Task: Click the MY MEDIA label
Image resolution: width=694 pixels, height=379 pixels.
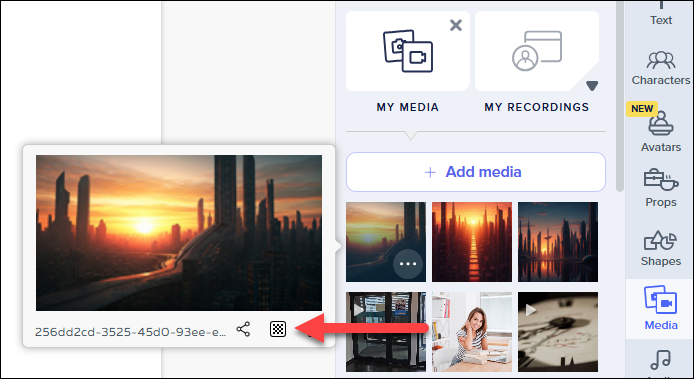Action: click(408, 107)
